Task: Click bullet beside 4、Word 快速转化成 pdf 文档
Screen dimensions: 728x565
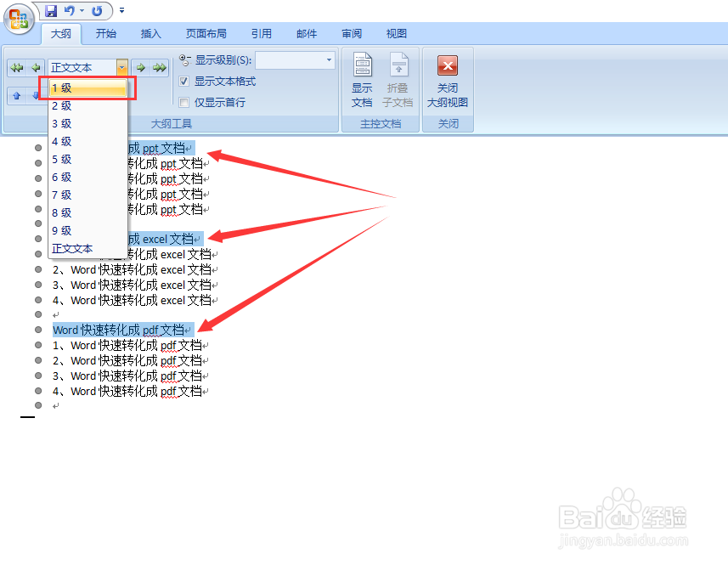Action: tap(38, 391)
